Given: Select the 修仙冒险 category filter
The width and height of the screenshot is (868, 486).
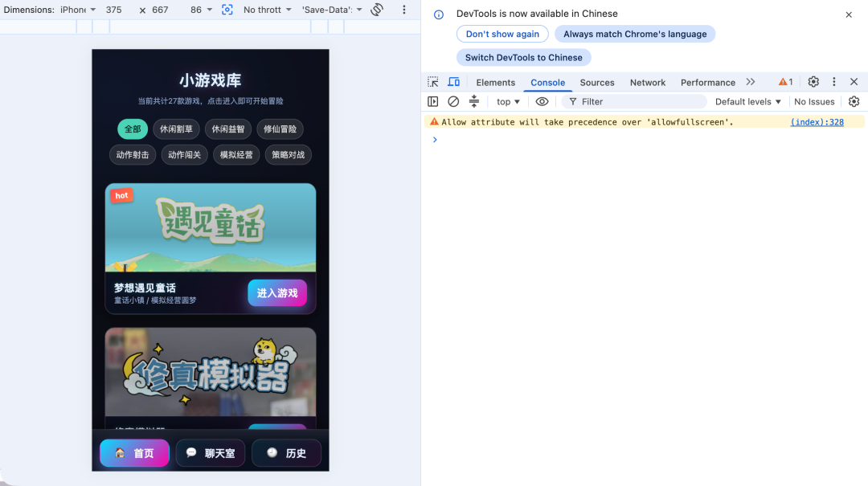Looking at the screenshot, I should 280,129.
